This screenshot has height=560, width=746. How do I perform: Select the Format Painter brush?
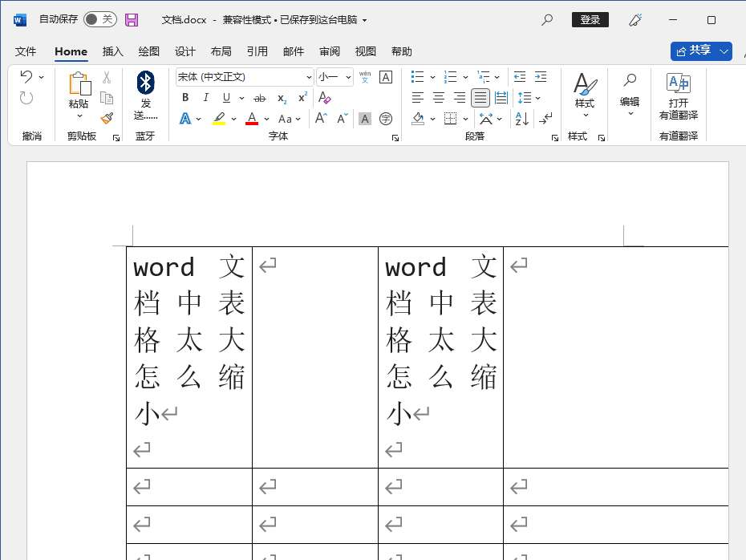(x=107, y=118)
